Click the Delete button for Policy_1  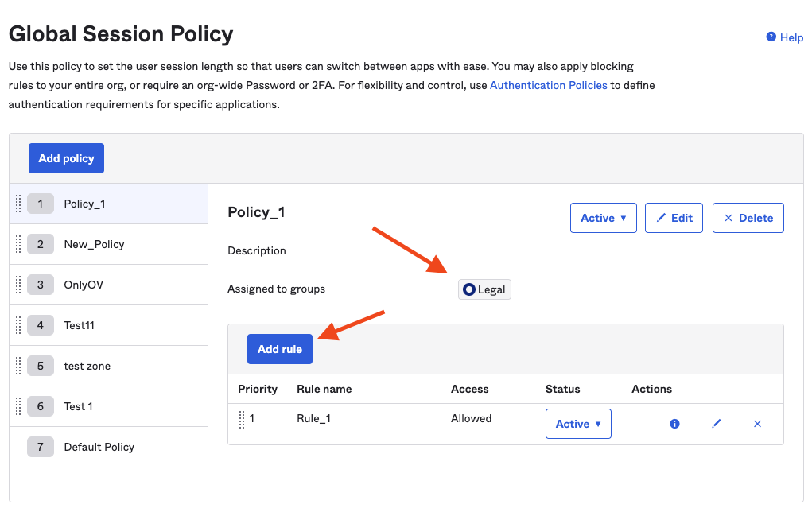748,218
